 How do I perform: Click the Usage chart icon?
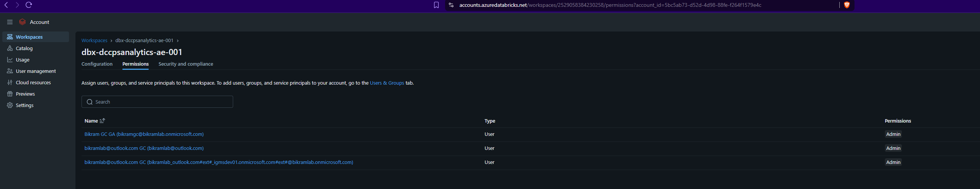coord(10,60)
